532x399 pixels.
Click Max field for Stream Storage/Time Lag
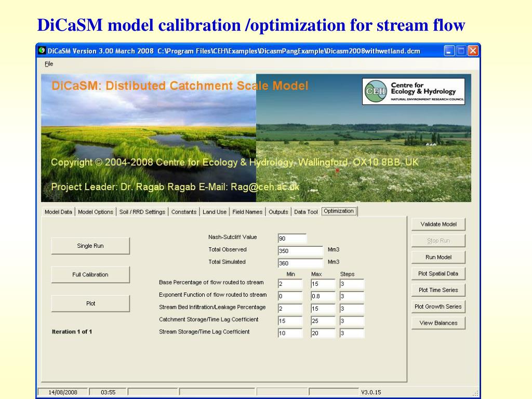coord(323,333)
